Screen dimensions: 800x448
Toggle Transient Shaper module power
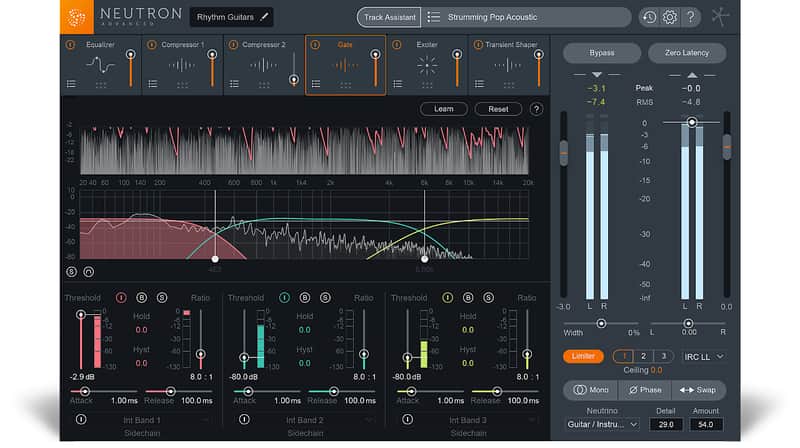coord(478,45)
